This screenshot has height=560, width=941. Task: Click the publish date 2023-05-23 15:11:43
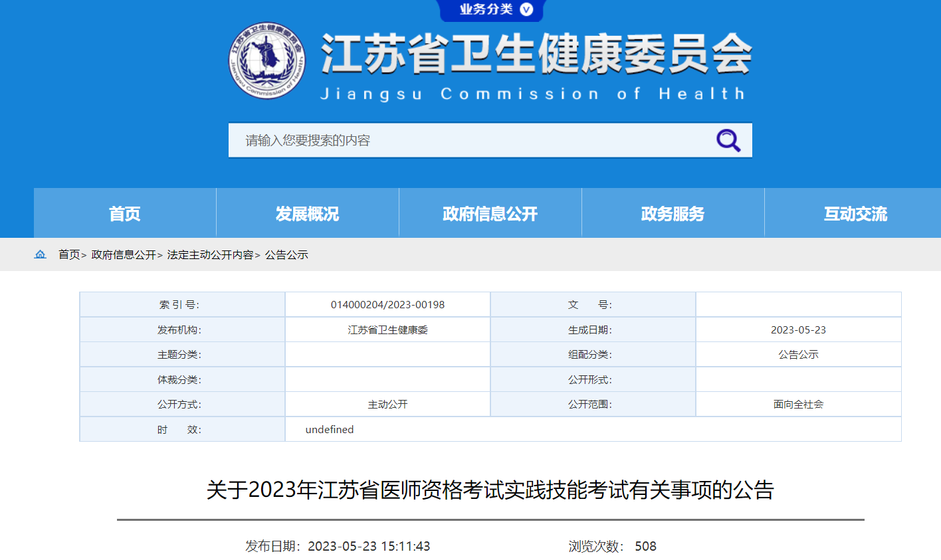[369, 546]
